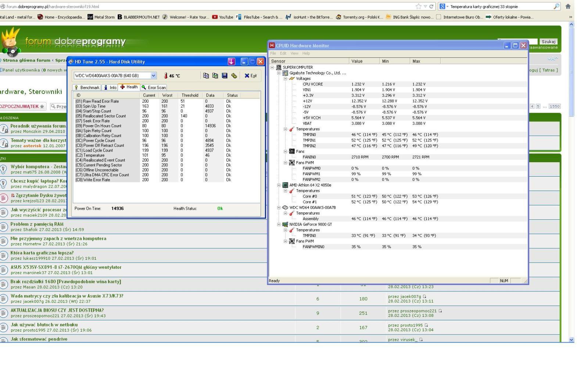Click the thermometer icon under Gigabyte Temperatures

(x=292, y=129)
